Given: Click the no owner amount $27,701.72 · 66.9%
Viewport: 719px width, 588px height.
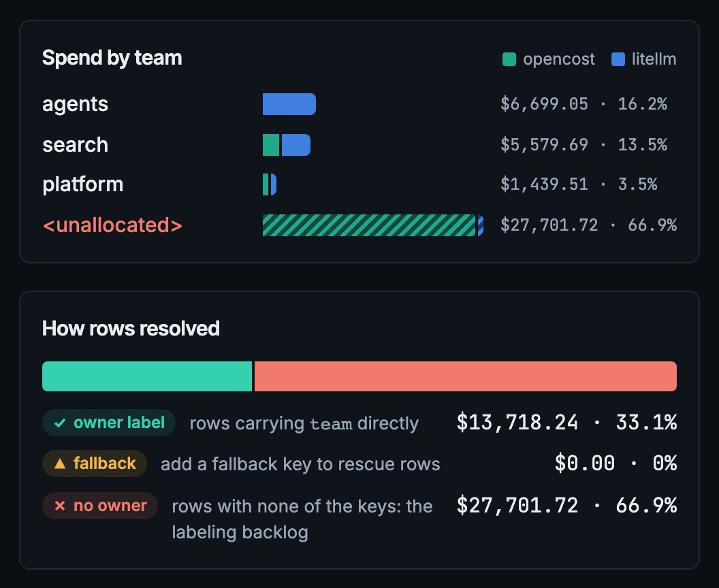Looking at the screenshot, I should point(566,506).
